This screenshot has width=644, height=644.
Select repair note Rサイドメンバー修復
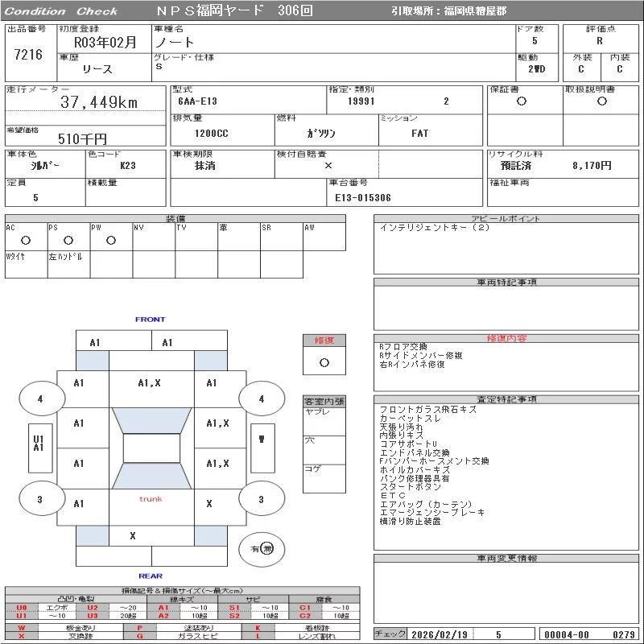click(421, 355)
